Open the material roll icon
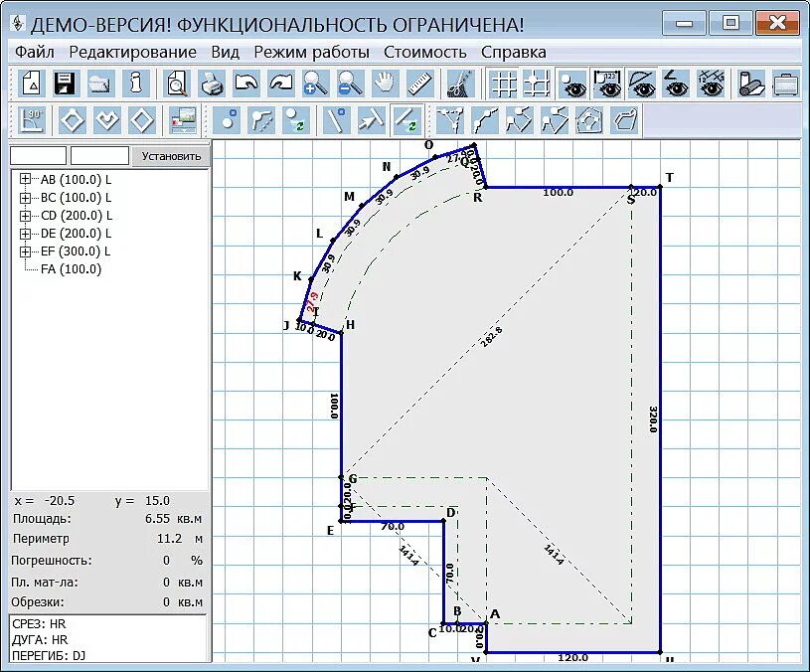This screenshot has height=672, width=810. [750, 83]
